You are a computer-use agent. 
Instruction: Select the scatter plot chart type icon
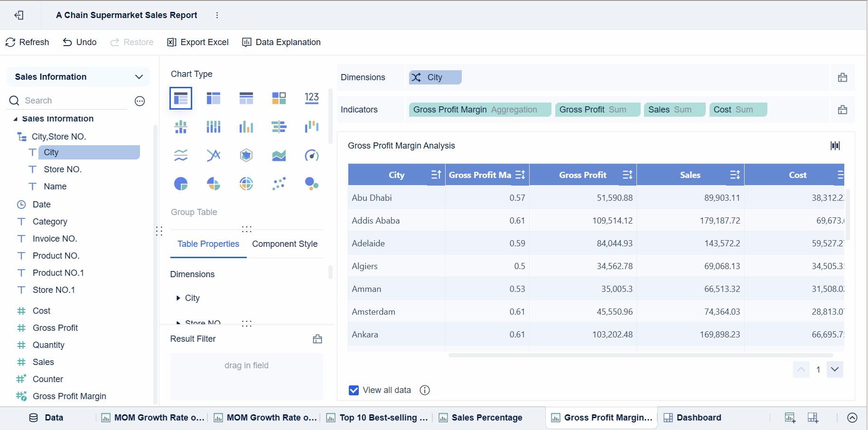pyautogui.click(x=279, y=184)
